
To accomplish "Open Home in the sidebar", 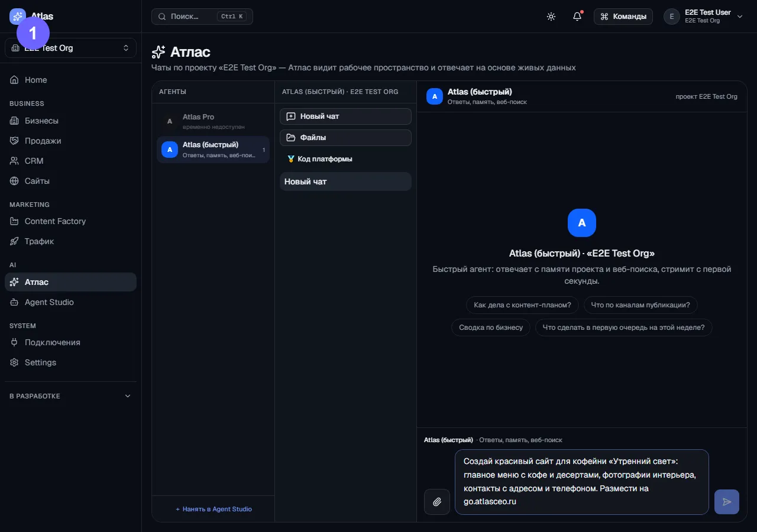I will pos(70,80).
